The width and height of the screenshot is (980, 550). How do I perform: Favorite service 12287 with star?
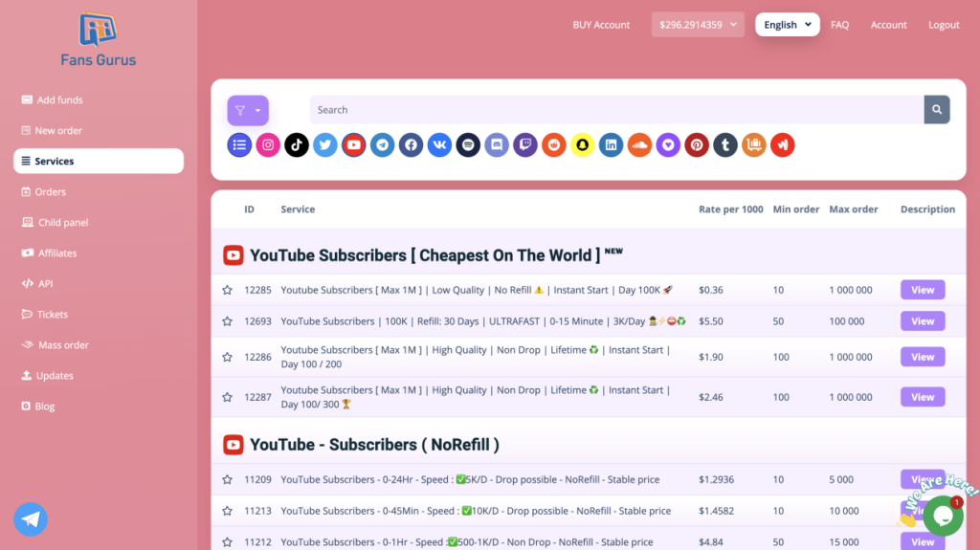(228, 397)
